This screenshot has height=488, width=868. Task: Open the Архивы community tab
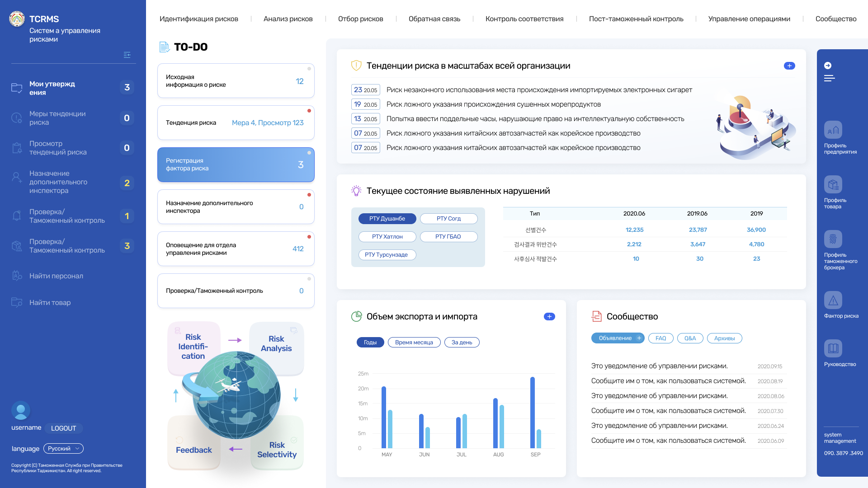(x=724, y=338)
